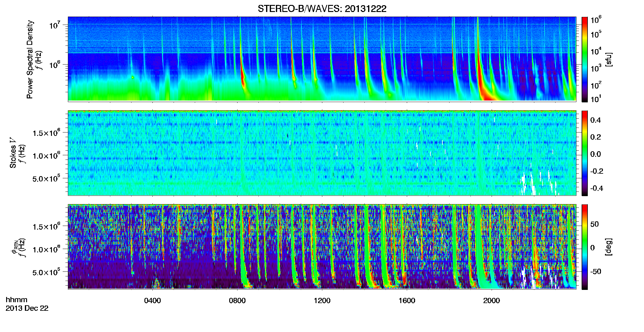The width and height of the screenshot is (644, 332).
Task: Click the [deg] colorbar unit label
Action: (609, 247)
